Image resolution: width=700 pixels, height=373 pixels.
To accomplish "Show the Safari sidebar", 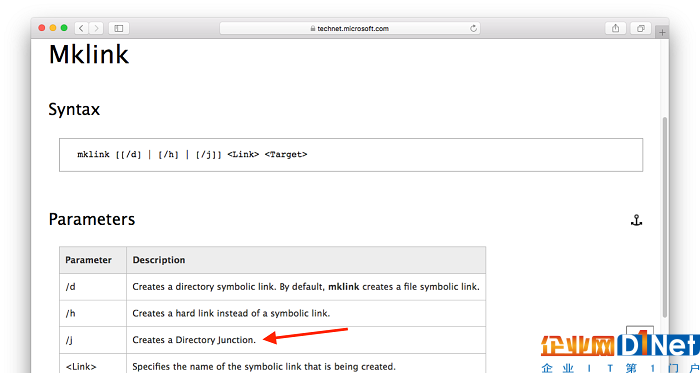I will [x=119, y=28].
